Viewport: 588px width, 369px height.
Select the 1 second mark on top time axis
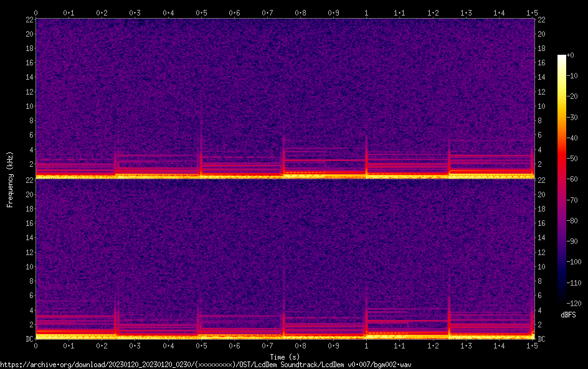pos(366,12)
